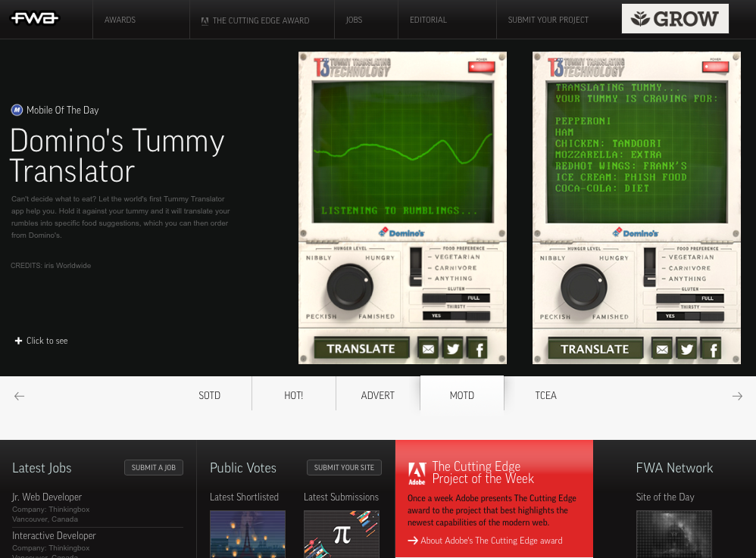Click the FWA Network heading
Screen dimensions: 756x558
click(x=674, y=468)
